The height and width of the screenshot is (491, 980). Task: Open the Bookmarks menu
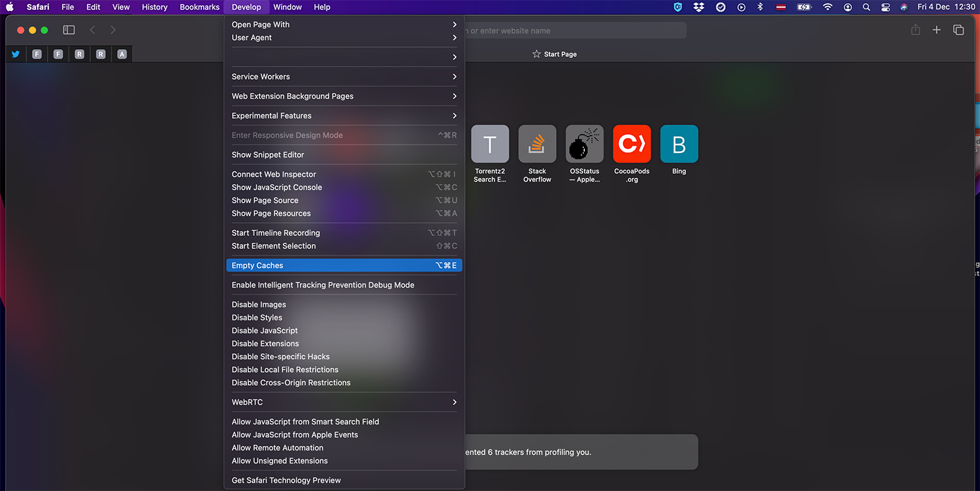click(199, 7)
